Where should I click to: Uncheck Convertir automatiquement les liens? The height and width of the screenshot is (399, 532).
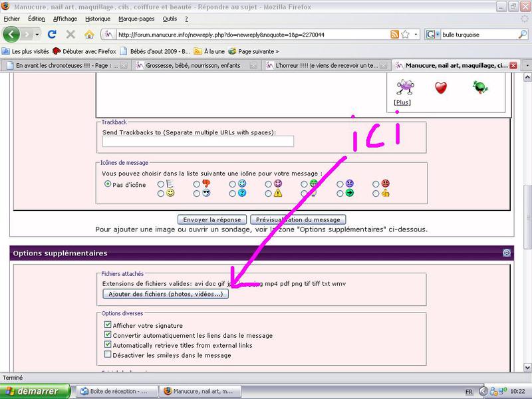(x=108, y=335)
